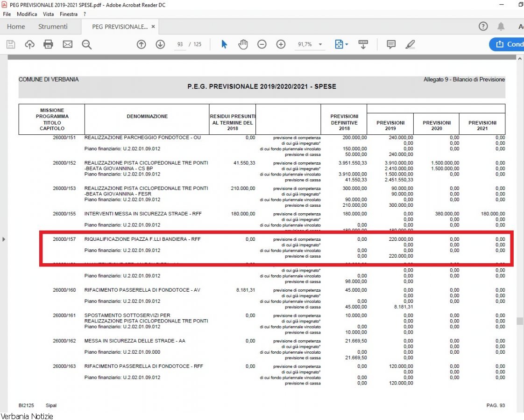Zoom out with minus button
Viewport: 524px width, 420px height.
(x=262, y=44)
